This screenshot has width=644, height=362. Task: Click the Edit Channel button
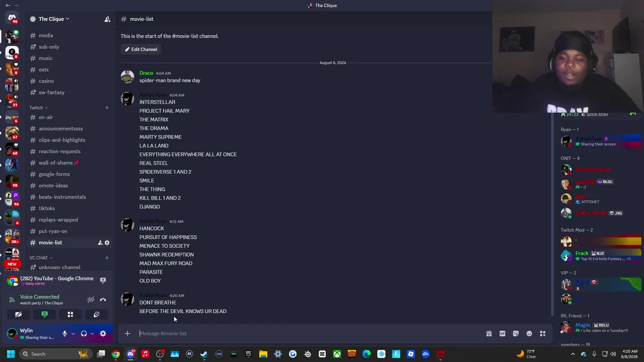click(x=141, y=49)
